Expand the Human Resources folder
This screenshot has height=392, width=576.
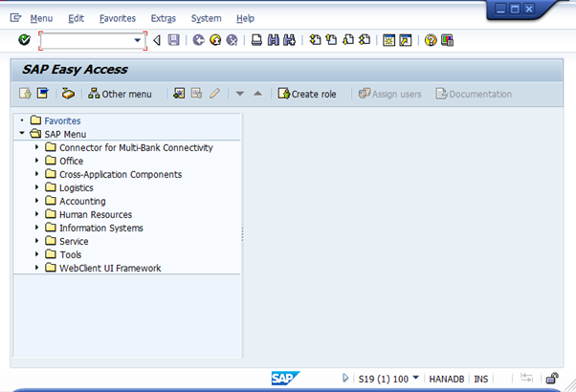pos(37,214)
